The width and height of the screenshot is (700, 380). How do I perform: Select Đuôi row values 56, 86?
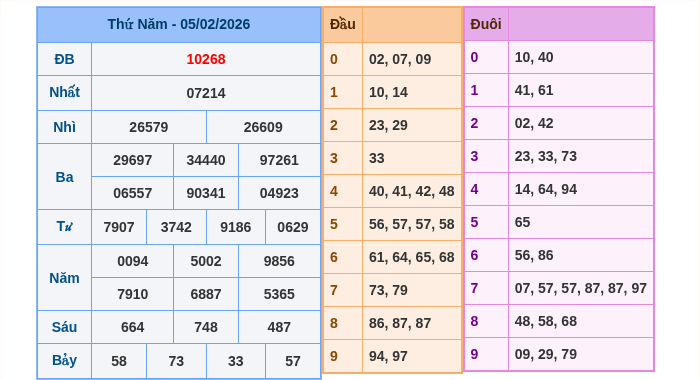pos(534,256)
